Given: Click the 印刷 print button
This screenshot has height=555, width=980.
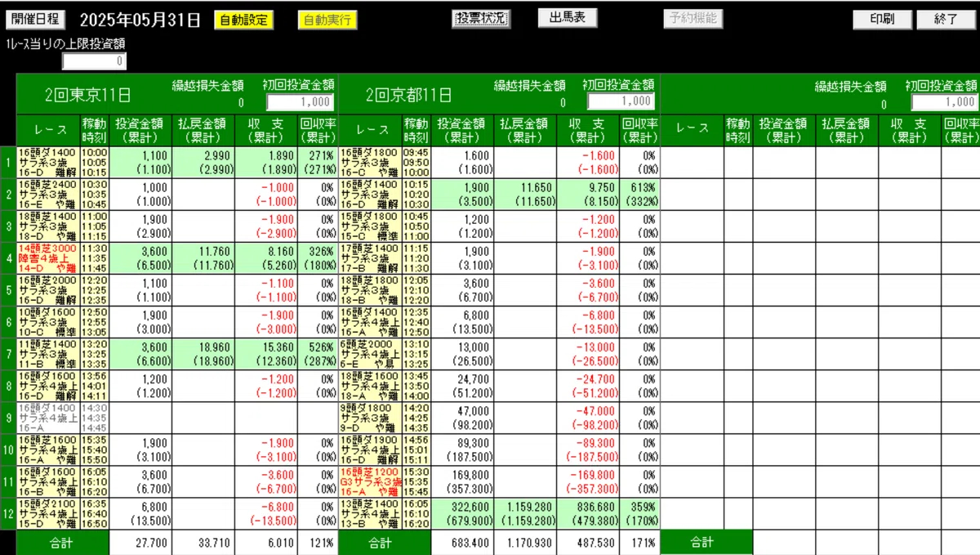Looking at the screenshot, I should tap(882, 19).
